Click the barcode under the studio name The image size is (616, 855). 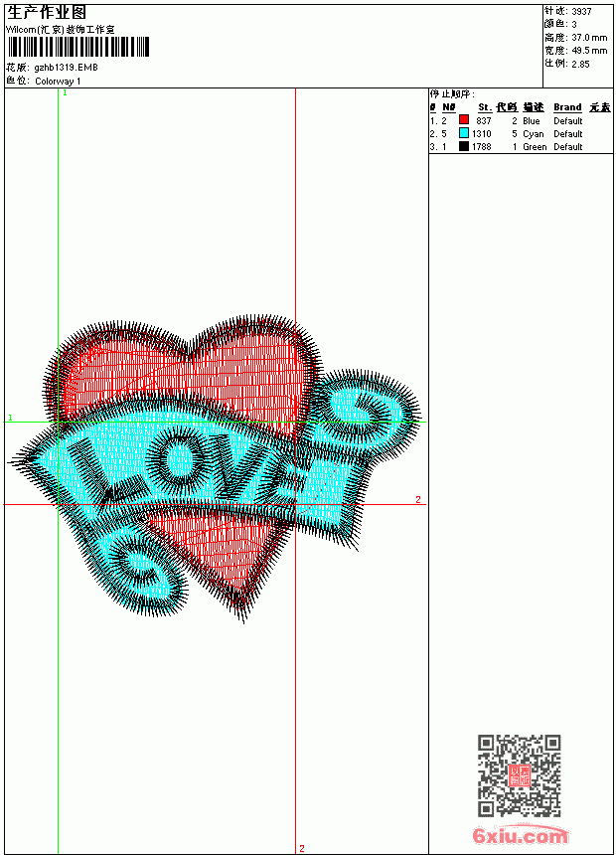point(77,47)
